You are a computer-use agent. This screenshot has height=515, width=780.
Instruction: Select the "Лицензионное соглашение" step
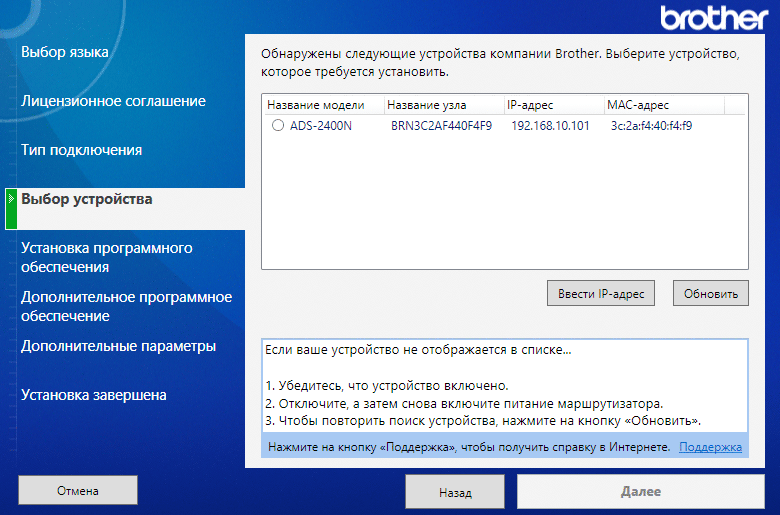click(x=113, y=101)
